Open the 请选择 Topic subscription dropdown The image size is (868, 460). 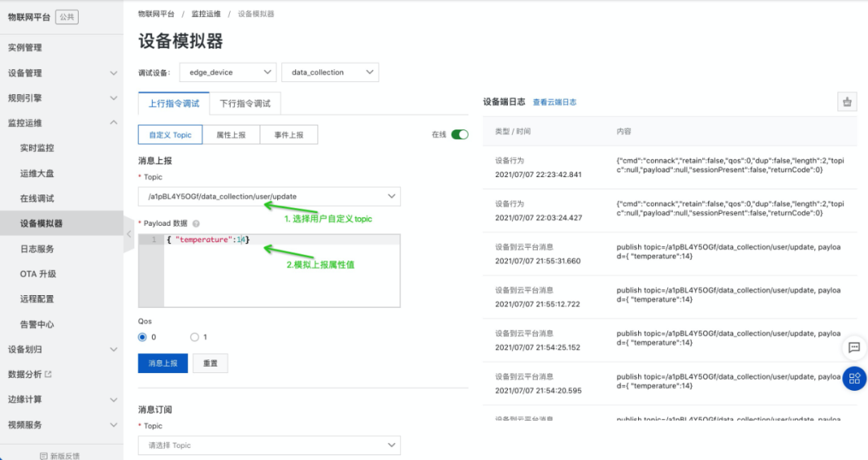(269, 445)
